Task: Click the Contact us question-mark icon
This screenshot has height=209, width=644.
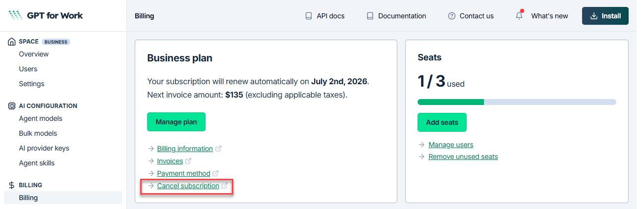Action: tap(451, 16)
